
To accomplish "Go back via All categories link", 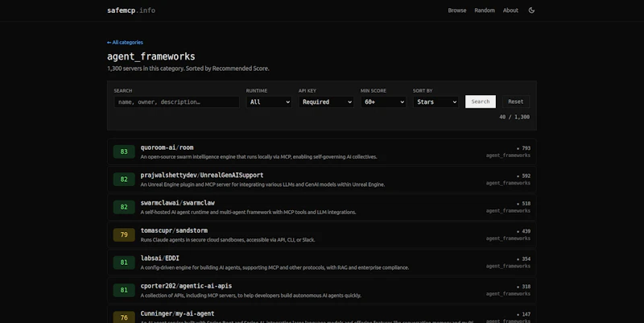I will (x=125, y=43).
